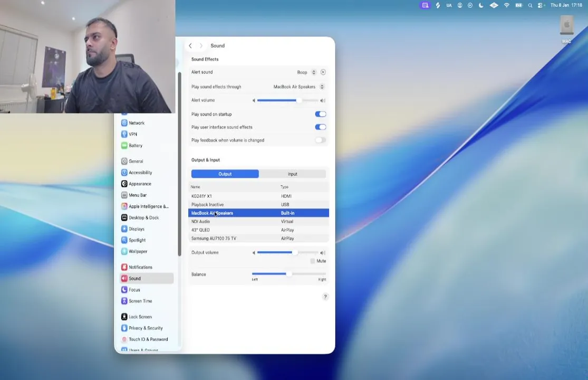Open Apple Intelligence settings in sidebar
The width and height of the screenshot is (588, 380).
[145, 206]
